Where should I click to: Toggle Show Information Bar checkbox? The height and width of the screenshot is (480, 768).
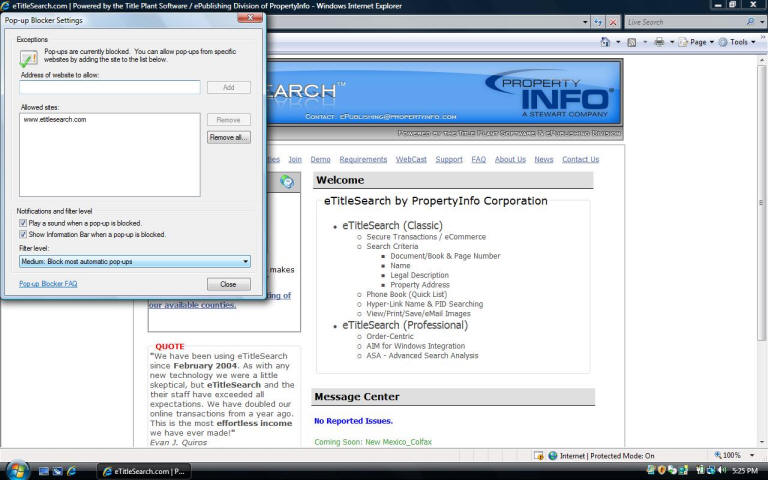(23, 235)
